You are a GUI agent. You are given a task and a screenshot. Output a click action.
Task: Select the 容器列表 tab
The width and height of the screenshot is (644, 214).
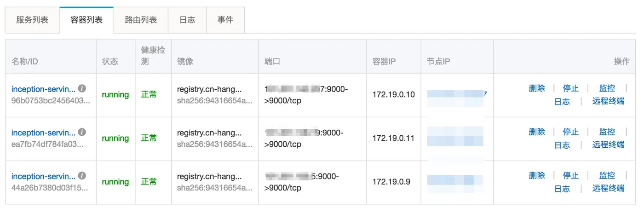[86, 20]
